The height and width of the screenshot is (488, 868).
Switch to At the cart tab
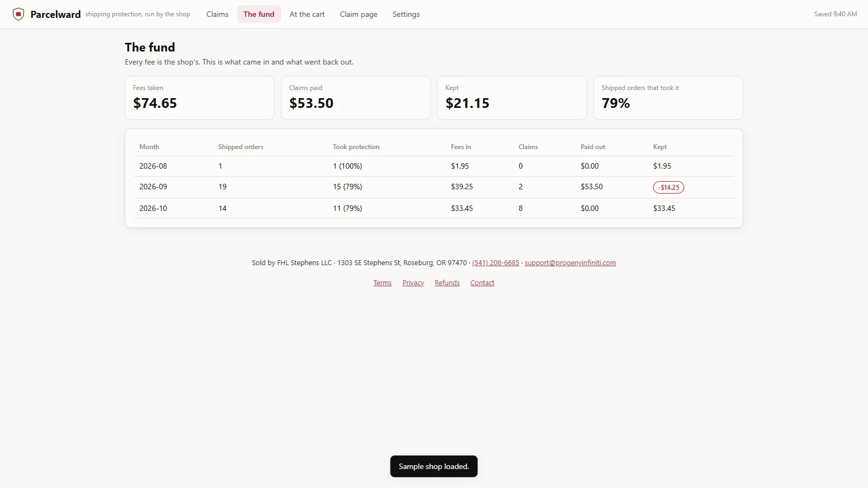pos(307,14)
